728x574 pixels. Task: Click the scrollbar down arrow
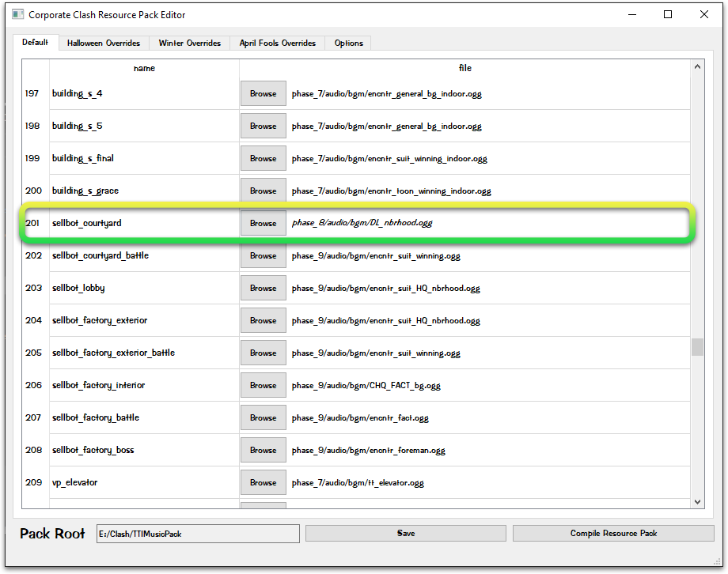[x=697, y=501]
